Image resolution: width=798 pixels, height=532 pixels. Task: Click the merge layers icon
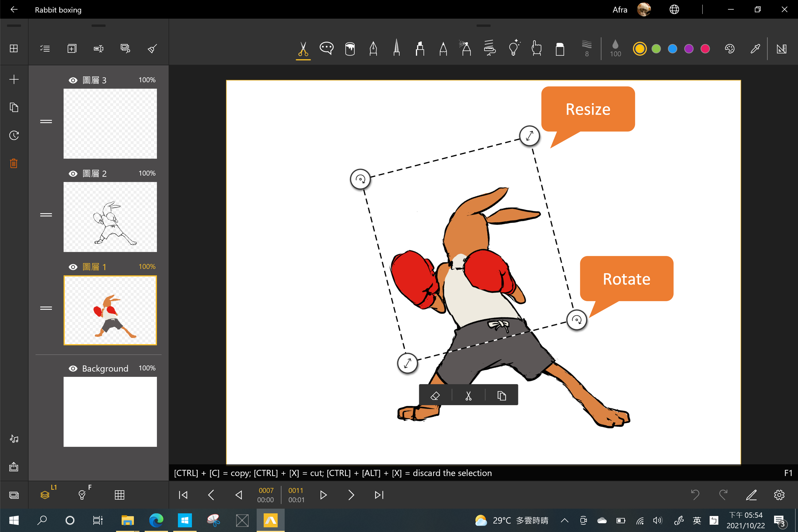[125, 49]
